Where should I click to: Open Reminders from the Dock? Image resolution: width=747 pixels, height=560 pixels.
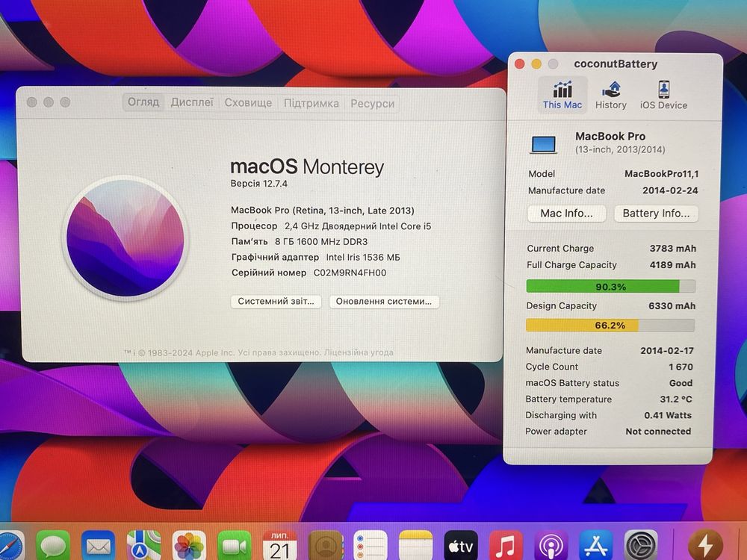pyautogui.click(x=371, y=546)
